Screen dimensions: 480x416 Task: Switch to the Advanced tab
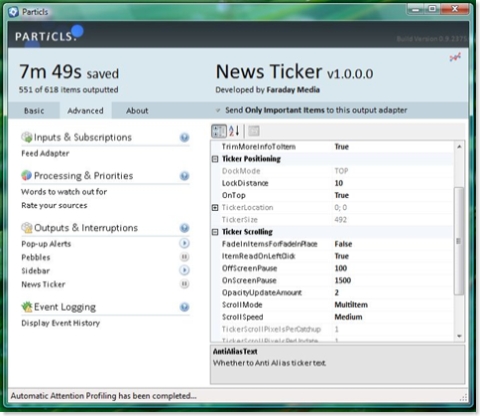point(85,111)
